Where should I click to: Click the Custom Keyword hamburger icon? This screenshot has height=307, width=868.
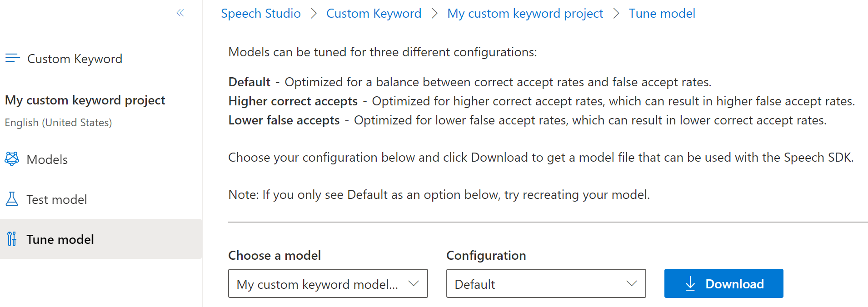tap(13, 58)
